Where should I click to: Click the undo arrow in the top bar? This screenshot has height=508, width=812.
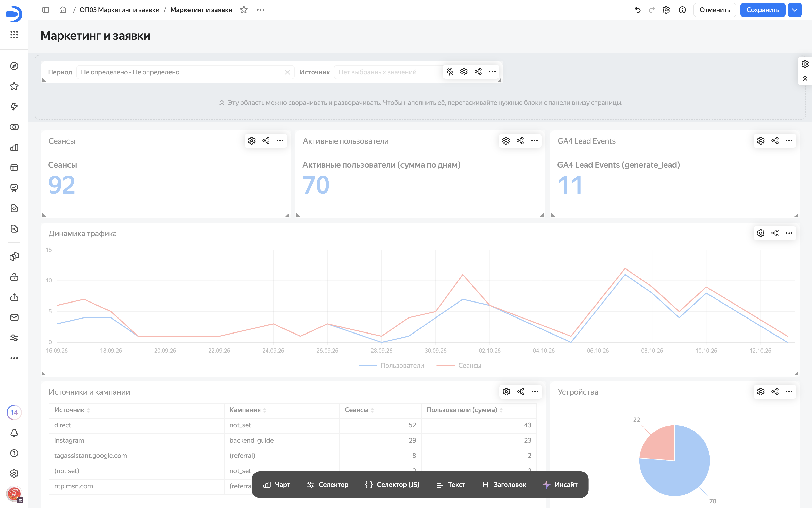click(x=637, y=10)
